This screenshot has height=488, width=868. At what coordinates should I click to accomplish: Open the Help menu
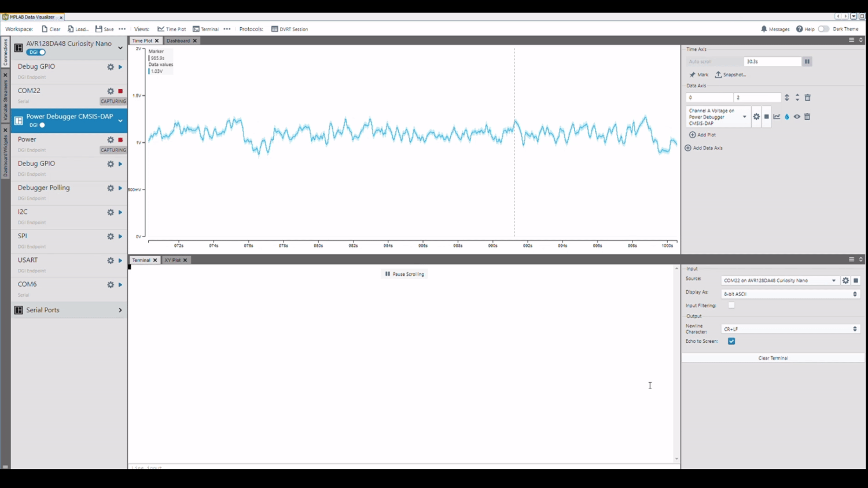[805, 29]
